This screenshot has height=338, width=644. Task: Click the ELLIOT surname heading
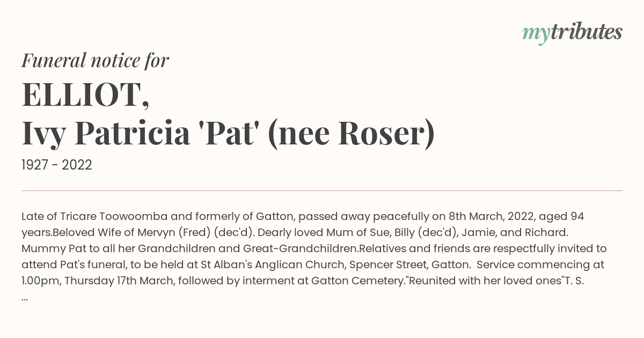tap(85, 95)
